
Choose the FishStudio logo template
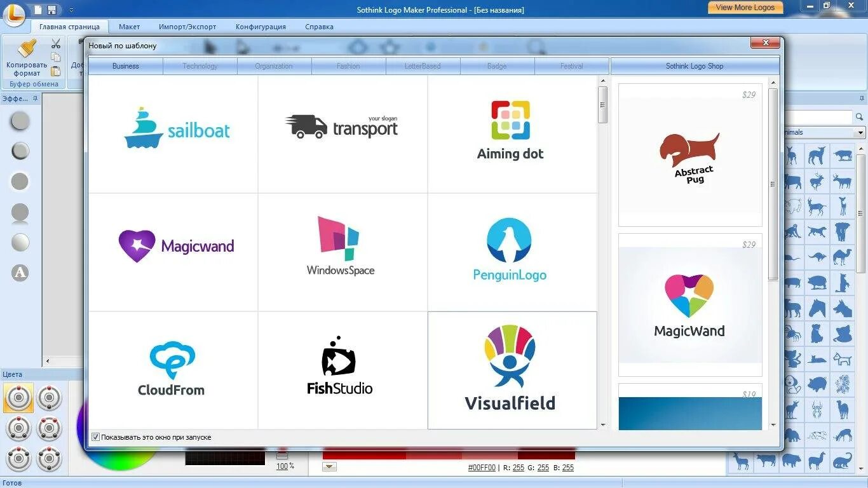[343, 370]
